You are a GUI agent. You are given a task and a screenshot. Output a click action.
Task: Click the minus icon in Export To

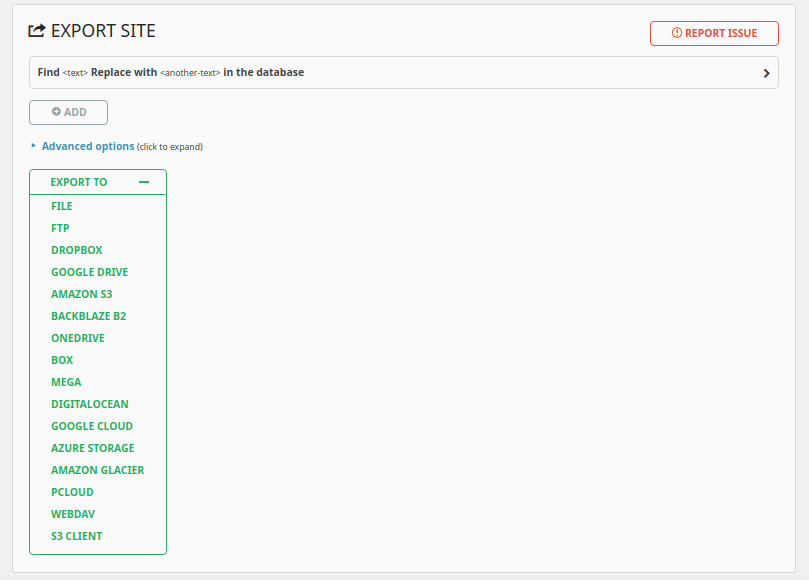144,182
